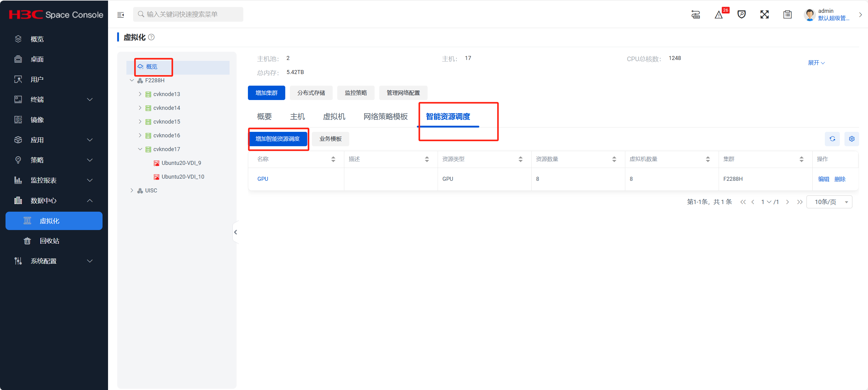Viewport: 868px width, 390px height.
Task: Expand cvknode16 tree node
Action: (140, 136)
